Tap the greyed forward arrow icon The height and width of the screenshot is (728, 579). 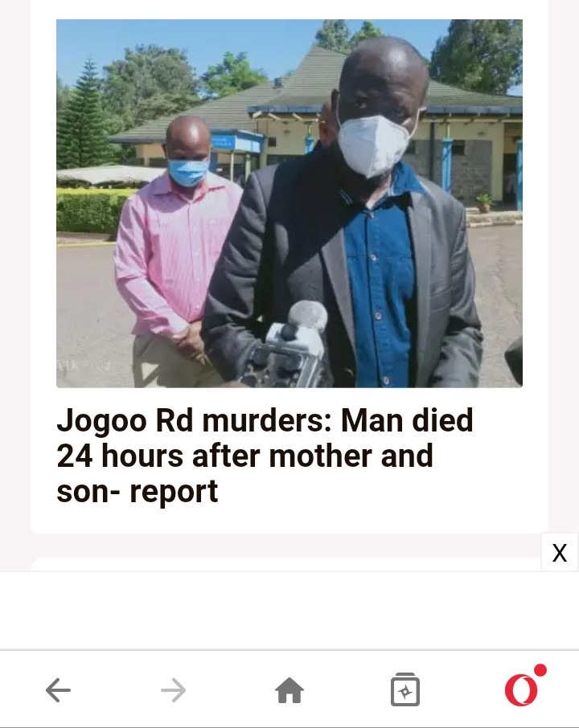(x=174, y=690)
